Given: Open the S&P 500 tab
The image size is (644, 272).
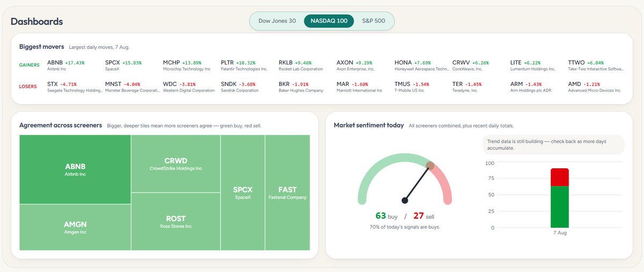Looking at the screenshot, I should tap(374, 21).
